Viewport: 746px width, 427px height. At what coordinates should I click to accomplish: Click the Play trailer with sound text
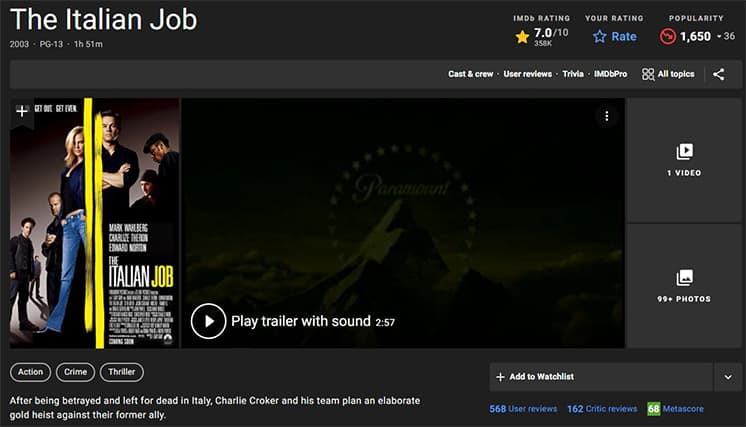(301, 321)
